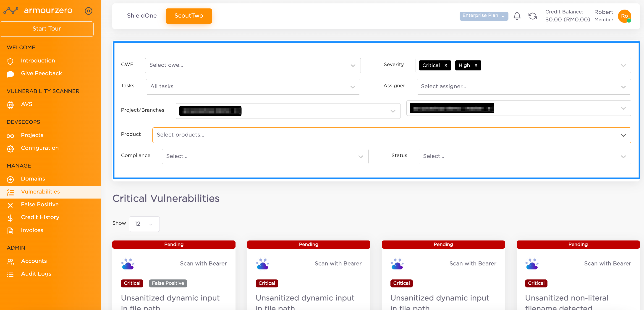Open the Select products dropdown
The width and height of the screenshot is (644, 310).
pyautogui.click(x=392, y=135)
